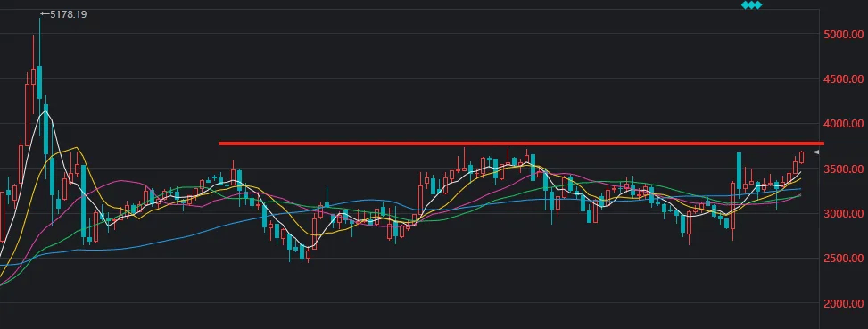The height and width of the screenshot is (329, 868).
Task: Click the cyan diamond markers above the chart
Action: tap(751, 5)
